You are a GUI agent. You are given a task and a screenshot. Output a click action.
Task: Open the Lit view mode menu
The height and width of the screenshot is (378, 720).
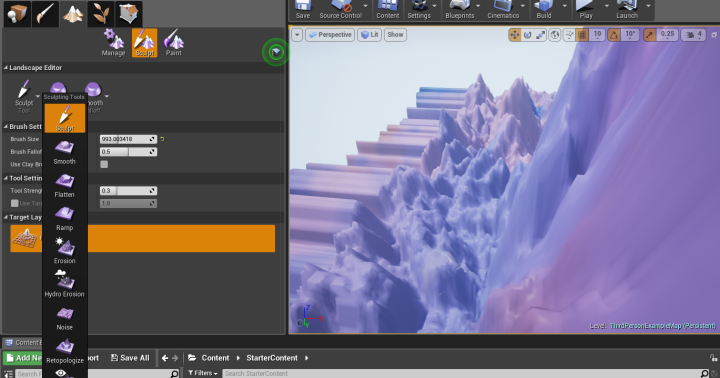370,35
